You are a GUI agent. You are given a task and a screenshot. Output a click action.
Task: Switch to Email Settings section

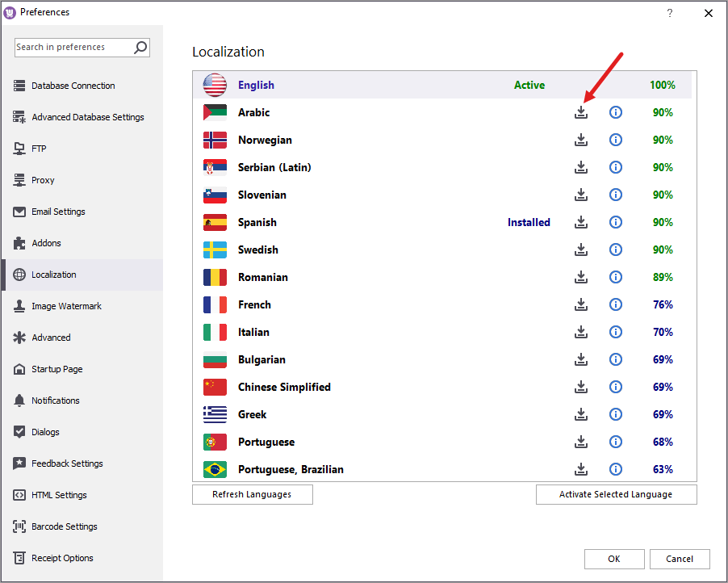click(x=58, y=212)
